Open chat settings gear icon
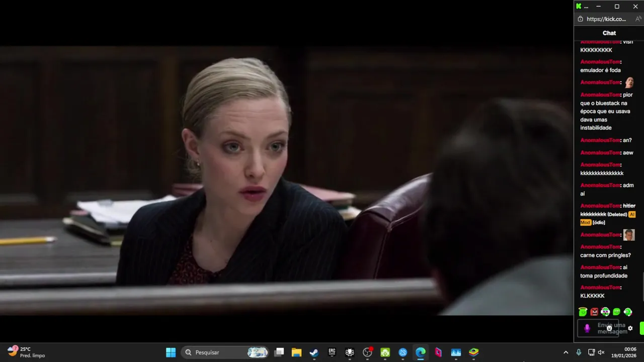Image resolution: width=644 pixels, height=362 pixels. pyautogui.click(x=630, y=328)
